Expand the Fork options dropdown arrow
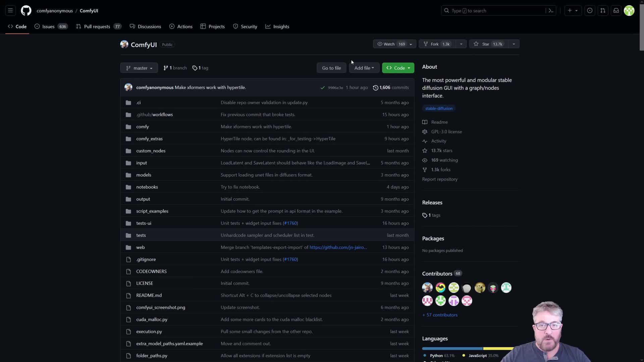Viewport: 644px width, 362px height. coord(461,44)
